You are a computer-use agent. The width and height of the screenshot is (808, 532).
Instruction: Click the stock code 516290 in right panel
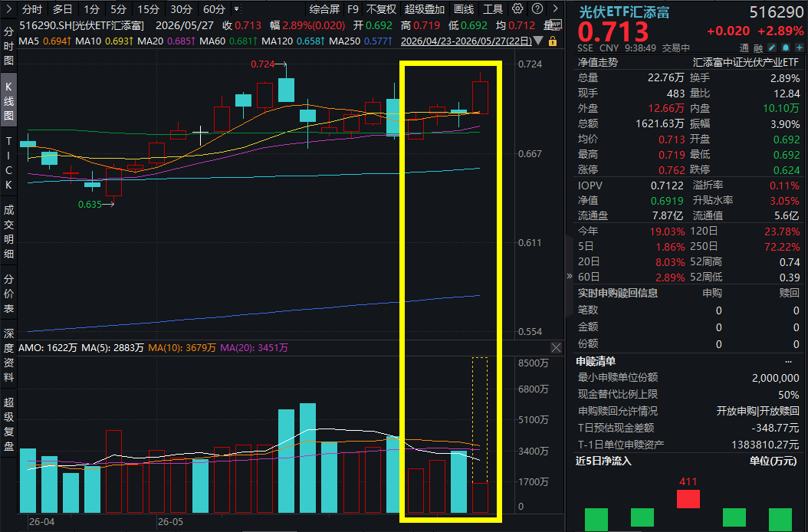(x=777, y=12)
